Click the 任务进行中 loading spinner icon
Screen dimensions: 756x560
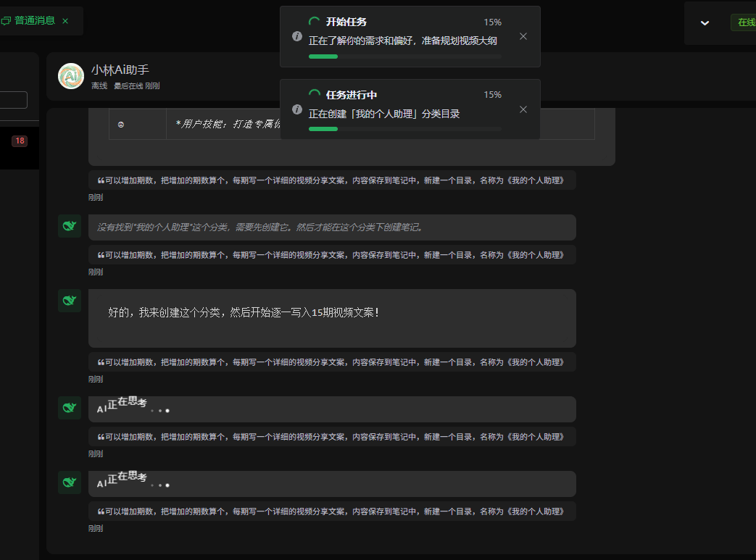click(315, 94)
